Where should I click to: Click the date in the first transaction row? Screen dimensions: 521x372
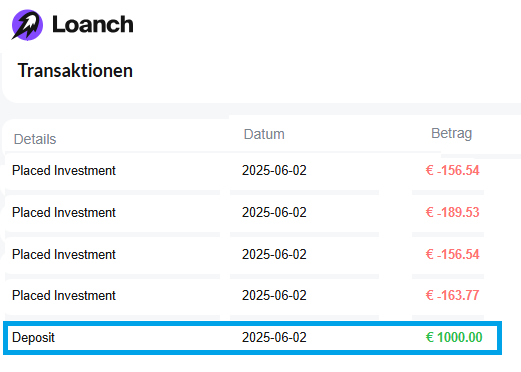(274, 170)
